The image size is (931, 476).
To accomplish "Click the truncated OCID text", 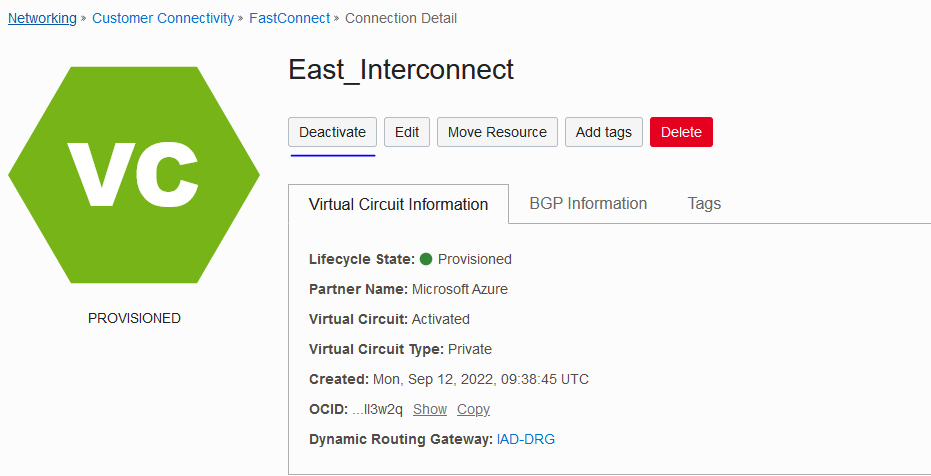I will pos(378,409).
